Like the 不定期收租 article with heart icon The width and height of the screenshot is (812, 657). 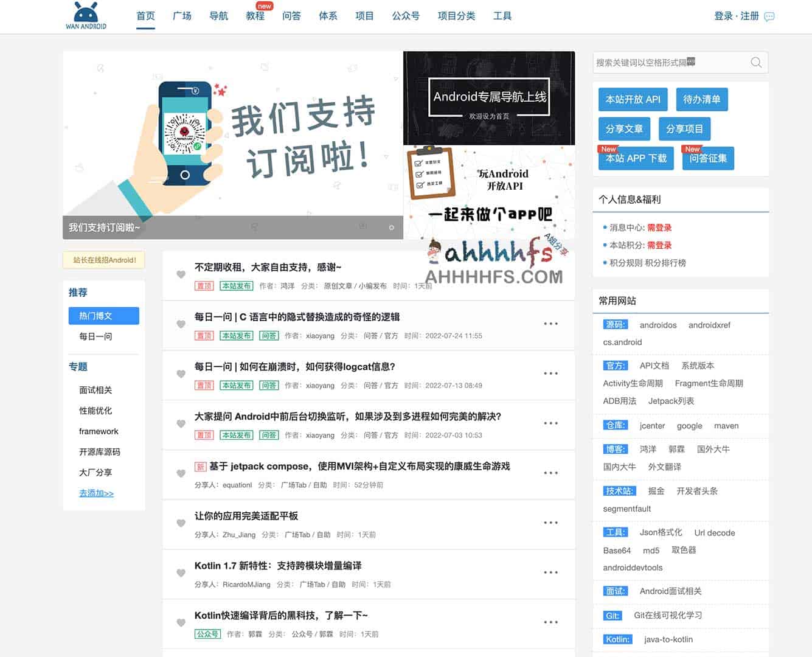181,274
